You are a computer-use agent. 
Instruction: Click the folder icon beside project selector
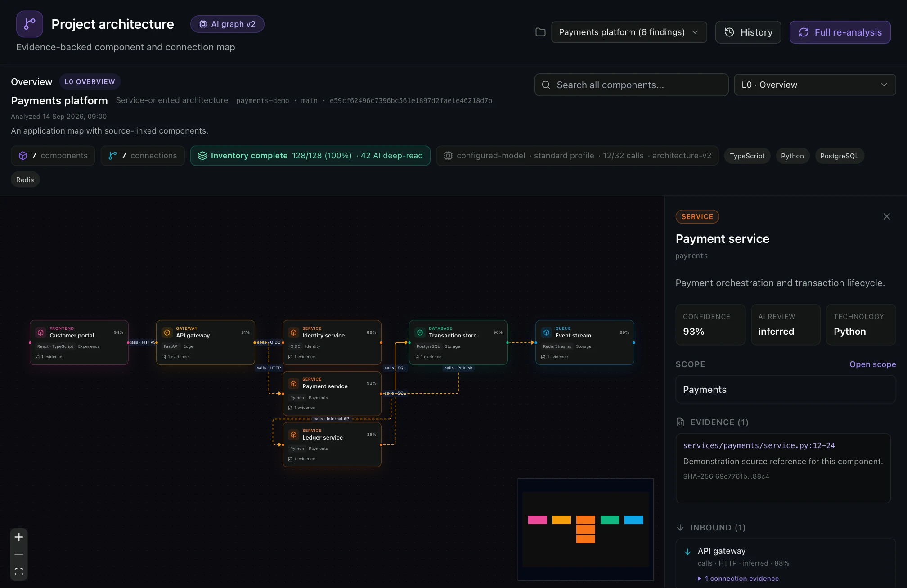pos(540,32)
